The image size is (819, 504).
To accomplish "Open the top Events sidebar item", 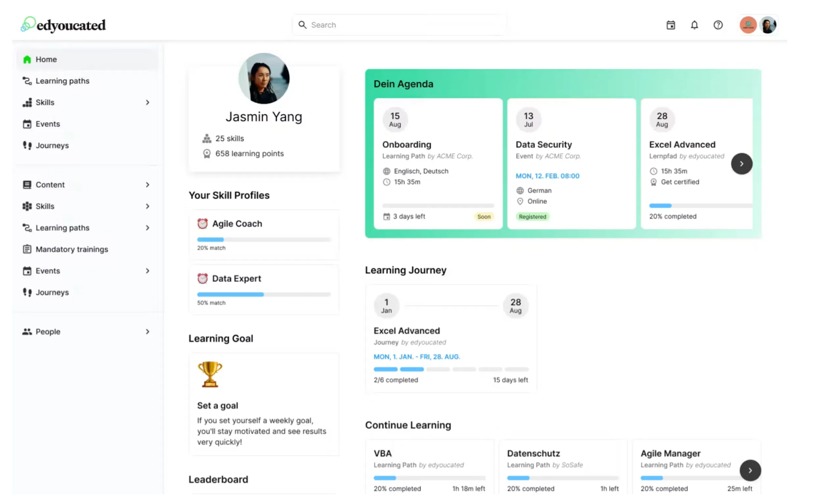I will [x=88, y=124].
